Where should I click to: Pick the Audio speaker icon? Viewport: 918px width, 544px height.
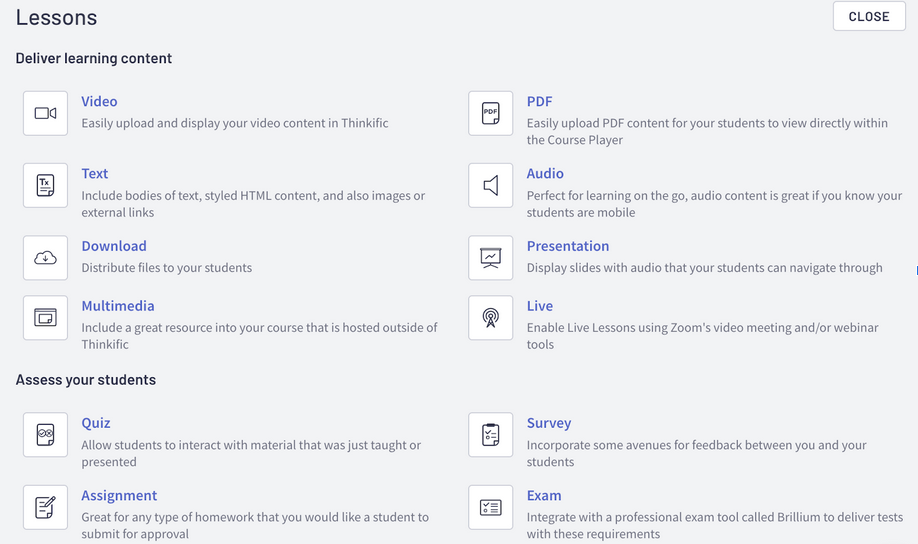point(490,185)
